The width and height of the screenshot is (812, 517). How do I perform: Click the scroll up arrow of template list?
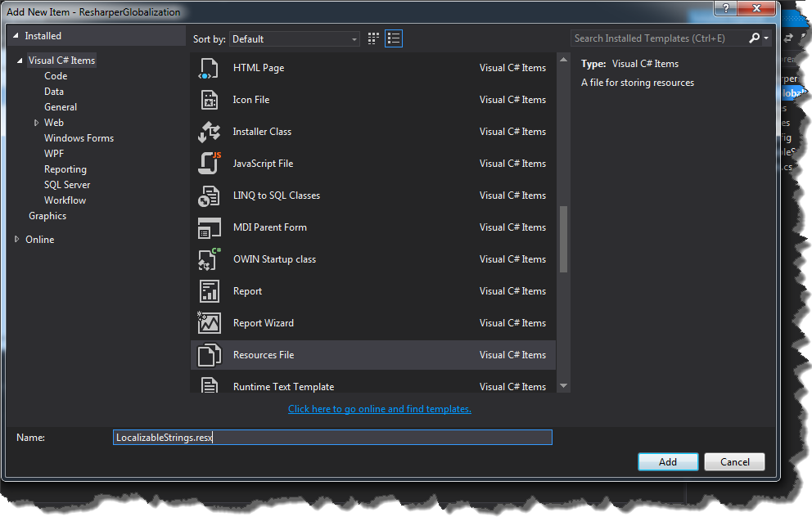(x=563, y=60)
